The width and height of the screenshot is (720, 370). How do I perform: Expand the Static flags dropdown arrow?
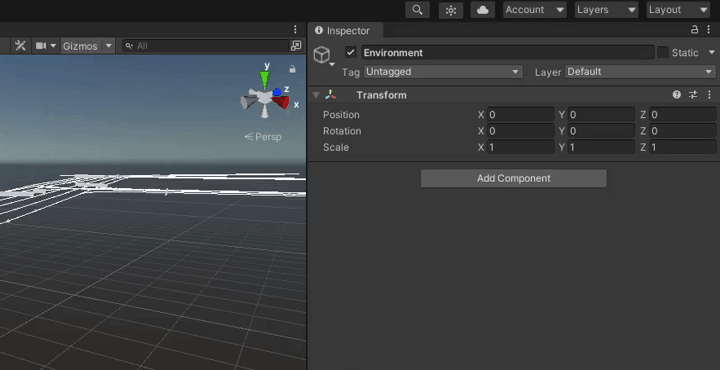pos(712,52)
